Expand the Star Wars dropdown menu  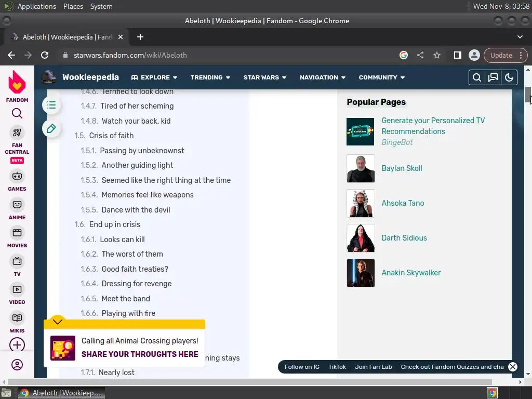click(x=264, y=77)
